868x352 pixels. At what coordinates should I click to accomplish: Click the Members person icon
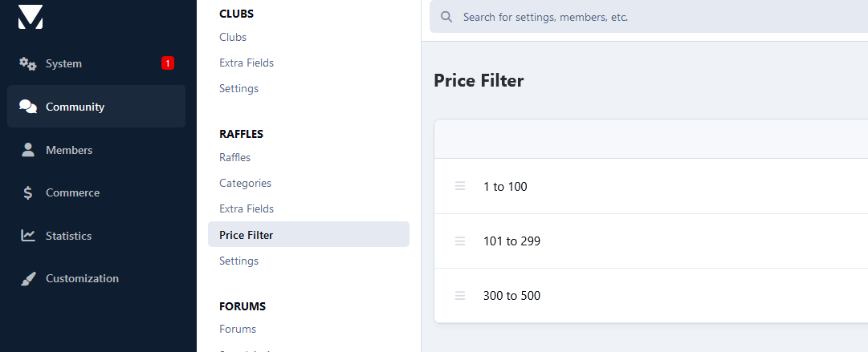tap(27, 150)
